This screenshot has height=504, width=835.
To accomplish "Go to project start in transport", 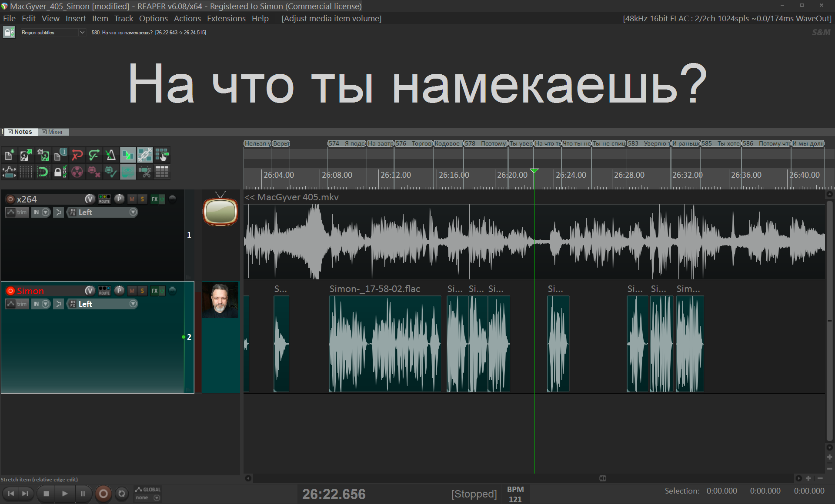I will (x=11, y=494).
